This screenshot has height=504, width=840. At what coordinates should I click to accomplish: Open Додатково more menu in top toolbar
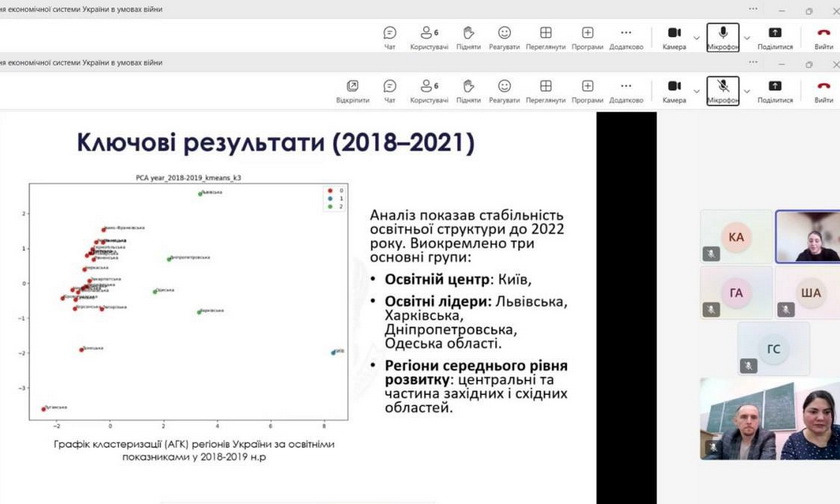tap(626, 36)
